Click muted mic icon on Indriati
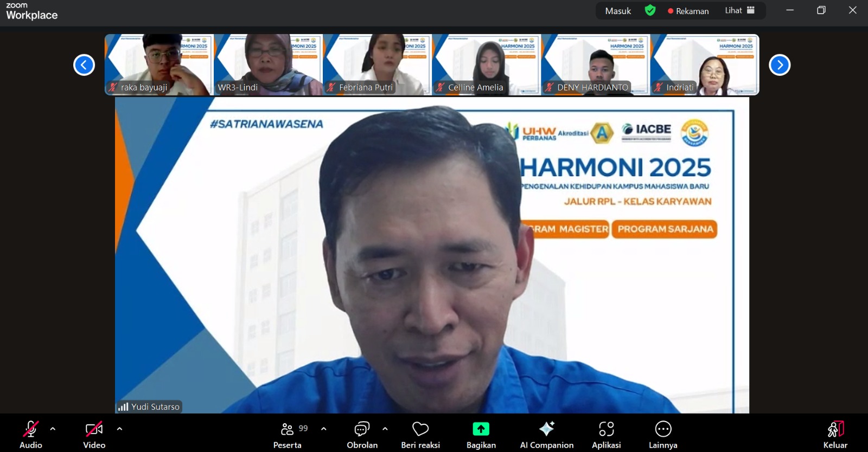The image size is (868, 452). pos(658,87)
